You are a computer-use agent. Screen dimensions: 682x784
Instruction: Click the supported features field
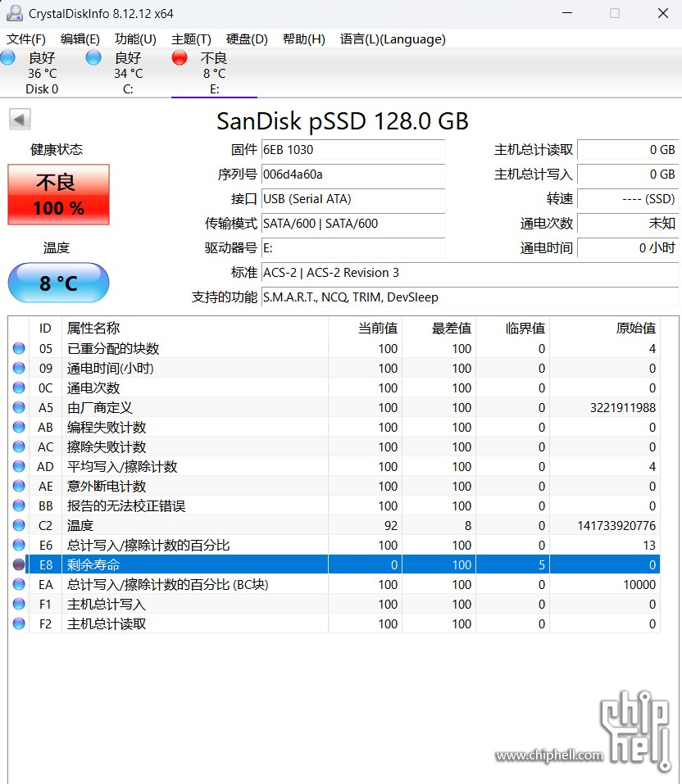tap(471, 297)
